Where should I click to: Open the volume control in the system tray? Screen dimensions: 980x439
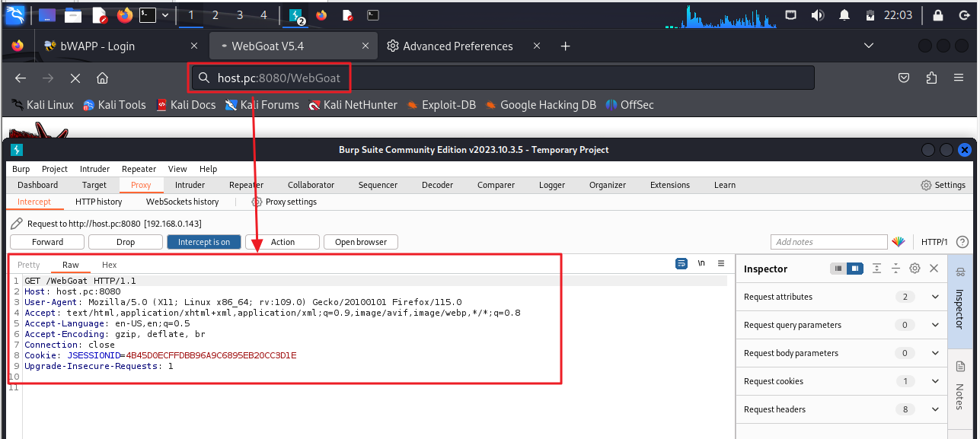[x=817, y=14]
